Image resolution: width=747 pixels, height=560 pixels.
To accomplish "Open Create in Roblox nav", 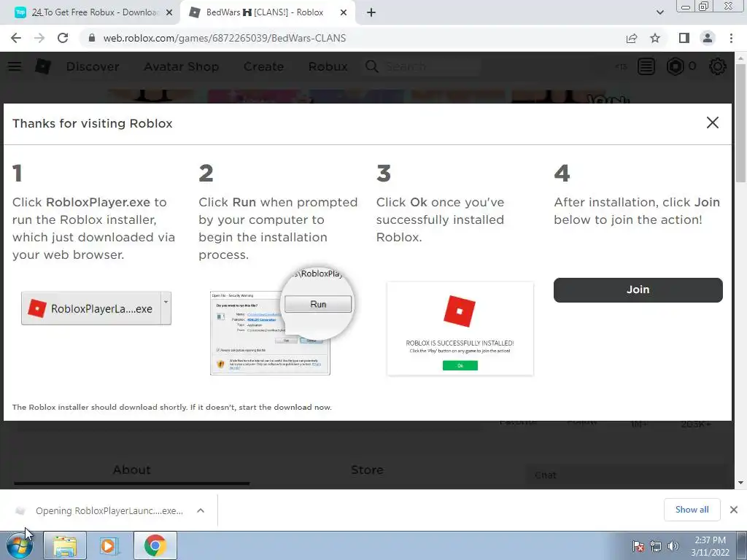I will (263, 66).
